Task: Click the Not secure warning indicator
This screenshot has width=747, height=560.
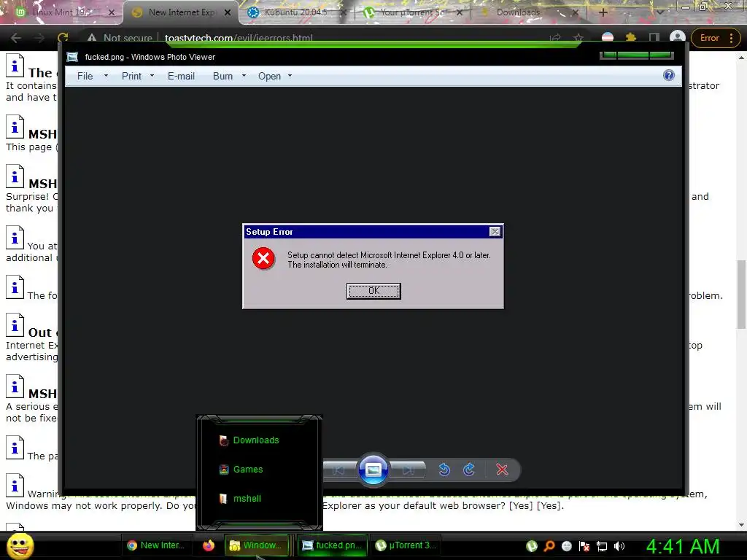Action: coord(120,38)
